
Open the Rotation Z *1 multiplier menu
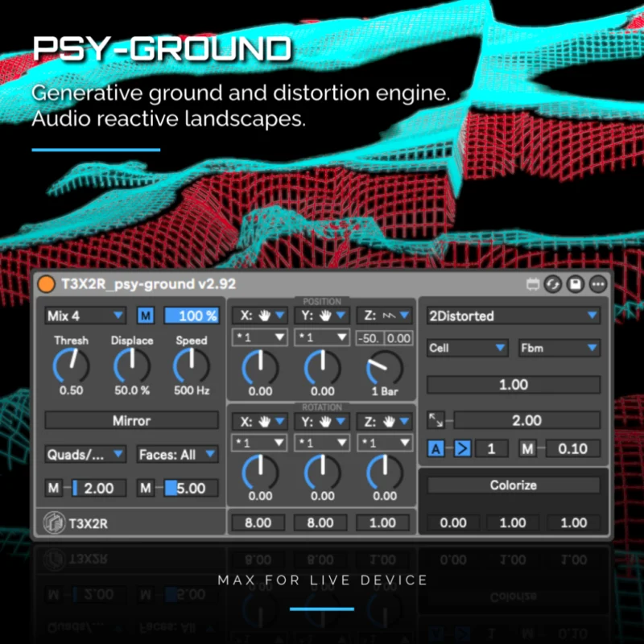[385, 443]
